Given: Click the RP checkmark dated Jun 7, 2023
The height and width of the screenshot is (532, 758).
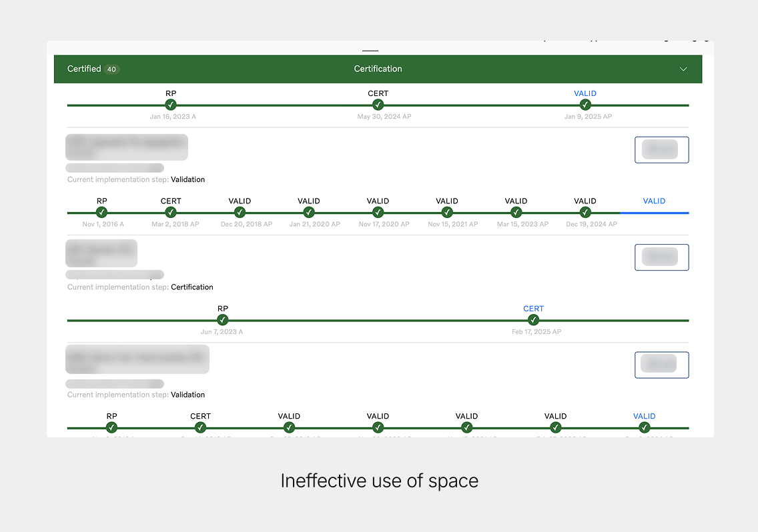Looking at the screenshot, I should click(223, 320).
